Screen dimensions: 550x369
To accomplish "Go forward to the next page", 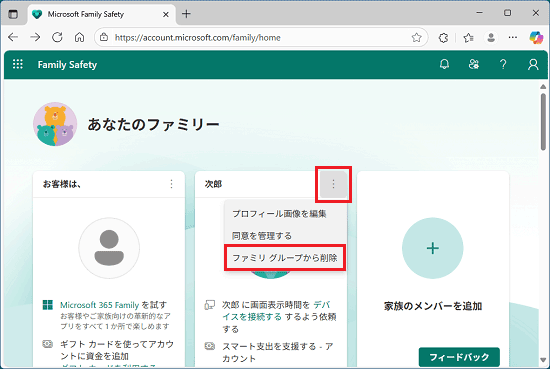I will tap(35, 37).
